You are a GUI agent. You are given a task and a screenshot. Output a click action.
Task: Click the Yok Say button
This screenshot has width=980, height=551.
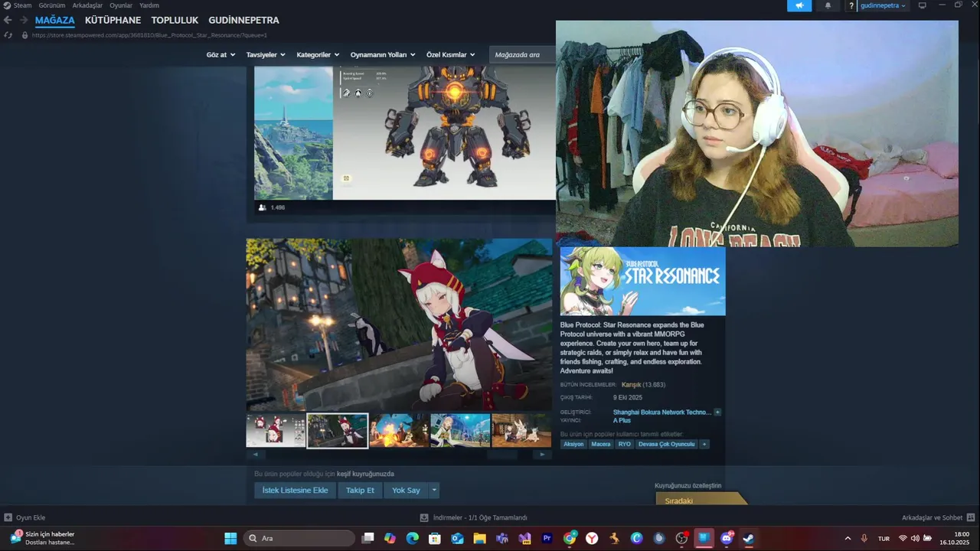406,490
